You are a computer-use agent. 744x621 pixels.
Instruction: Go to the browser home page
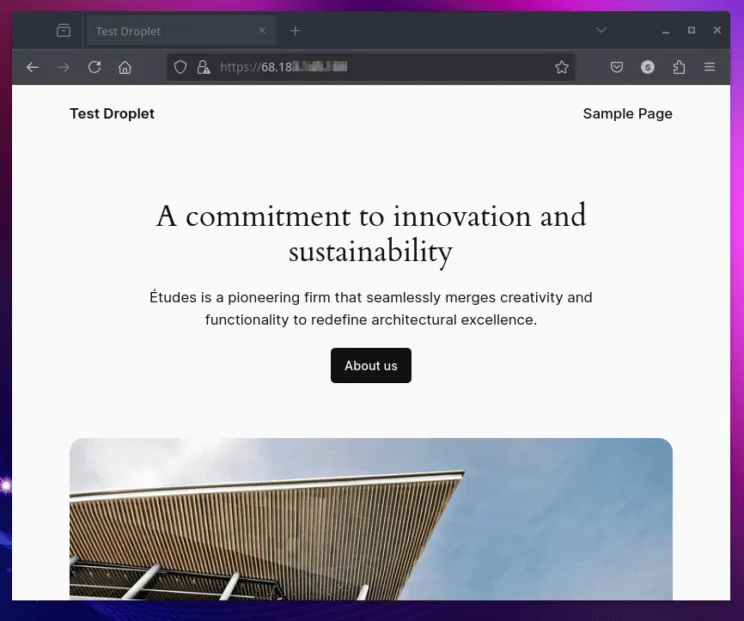point(125,67)
